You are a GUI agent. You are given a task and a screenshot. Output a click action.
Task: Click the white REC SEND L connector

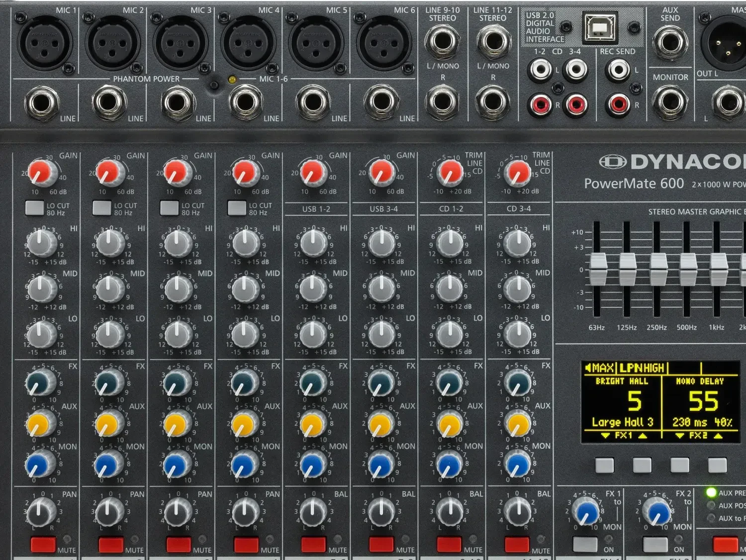point(618,70)
